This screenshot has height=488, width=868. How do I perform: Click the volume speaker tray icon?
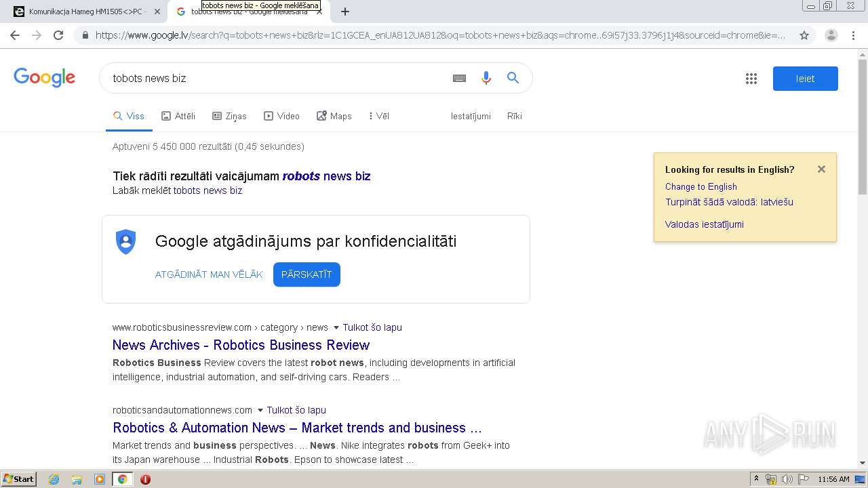(x=787, y=479)
